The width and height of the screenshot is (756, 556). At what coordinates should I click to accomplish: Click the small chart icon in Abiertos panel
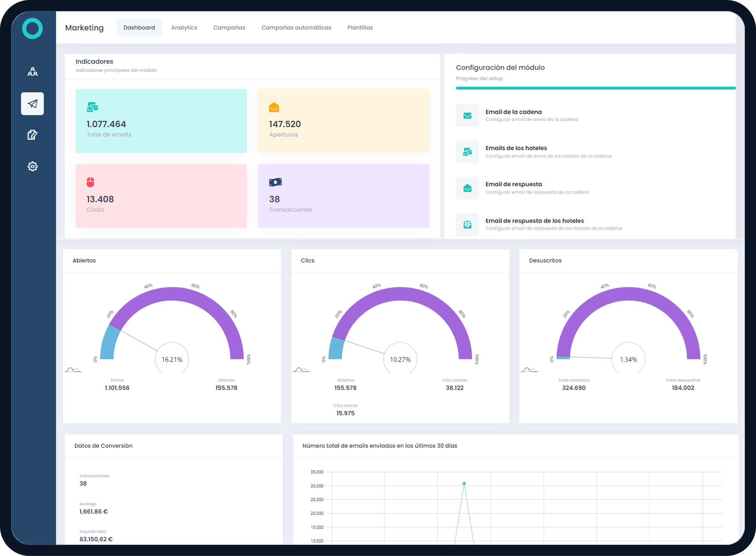[73, 370]
